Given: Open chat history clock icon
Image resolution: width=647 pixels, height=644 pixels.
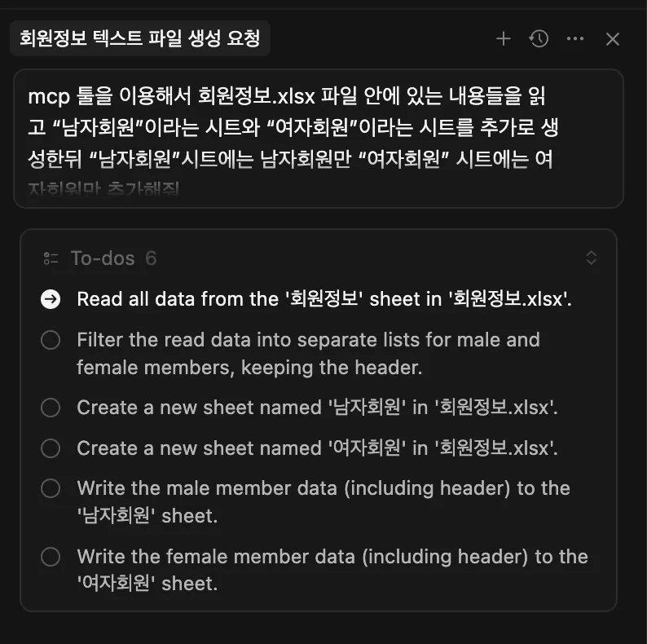Looking at the screenshot, I should [x=539, y=38].
